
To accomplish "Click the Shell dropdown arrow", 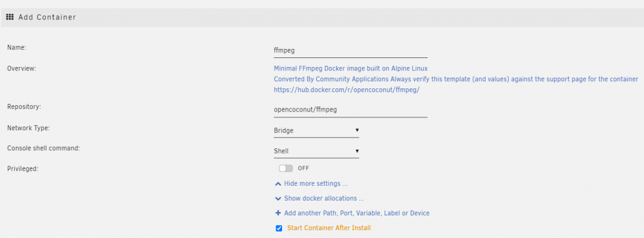I will 357,150.
